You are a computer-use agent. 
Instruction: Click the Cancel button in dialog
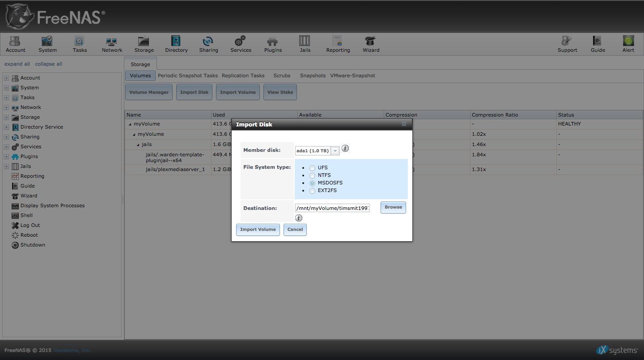pyautogui.click(x=295, y=230)
